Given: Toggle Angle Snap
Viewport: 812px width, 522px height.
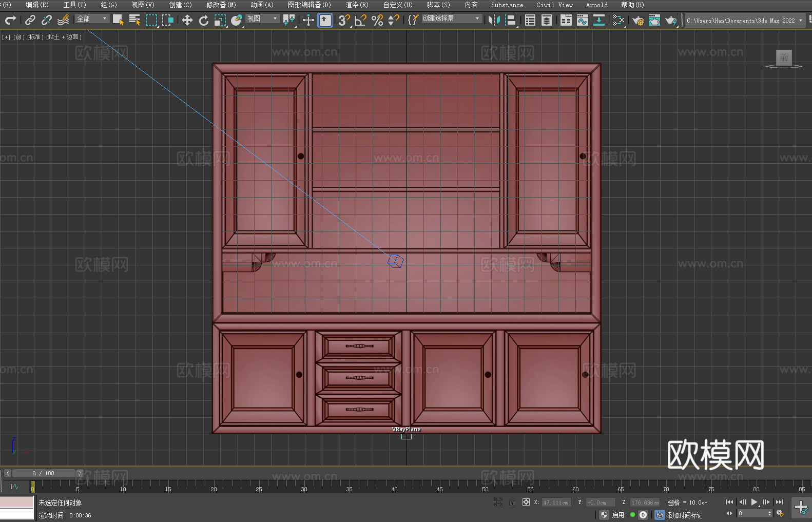Looking at the screenshot, I should coord(361,20).
